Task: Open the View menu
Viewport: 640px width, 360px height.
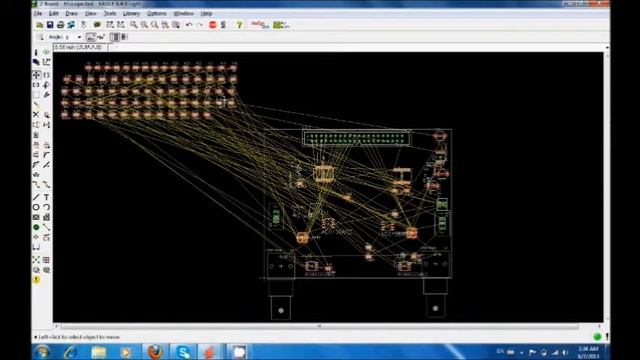Action: point(91,13)
